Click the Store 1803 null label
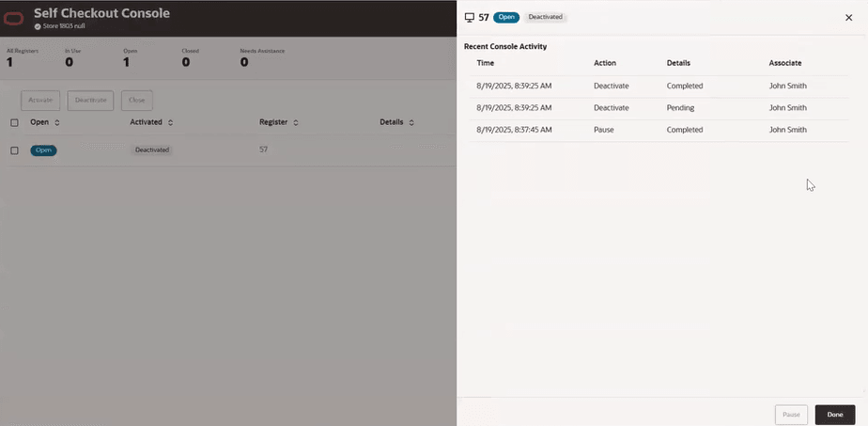Screen dimensions: 868x426 64,26
